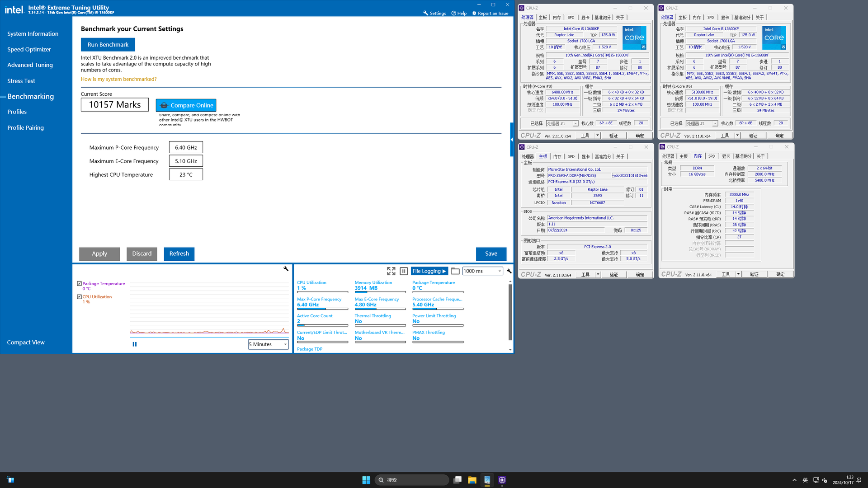Click Compare Online robot icon
Viewport: 868px width, 488px height.
[164, 105]
